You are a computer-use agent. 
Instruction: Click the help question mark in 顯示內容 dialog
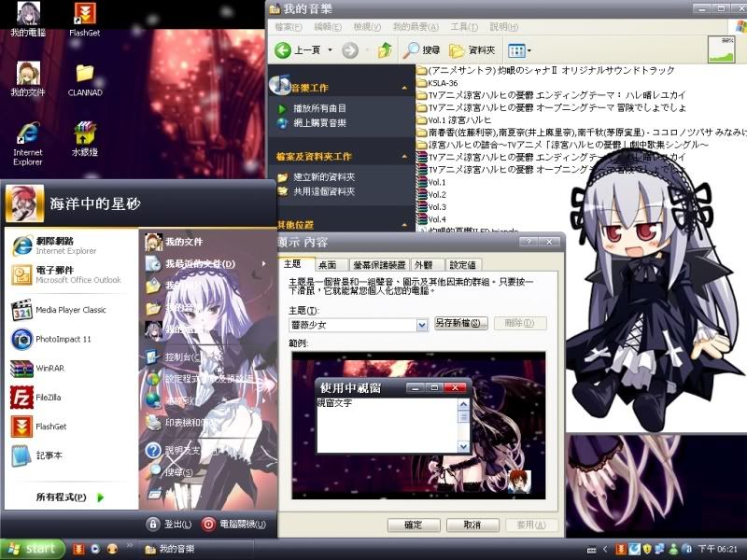pyautogui.click(x=529, y=242)
